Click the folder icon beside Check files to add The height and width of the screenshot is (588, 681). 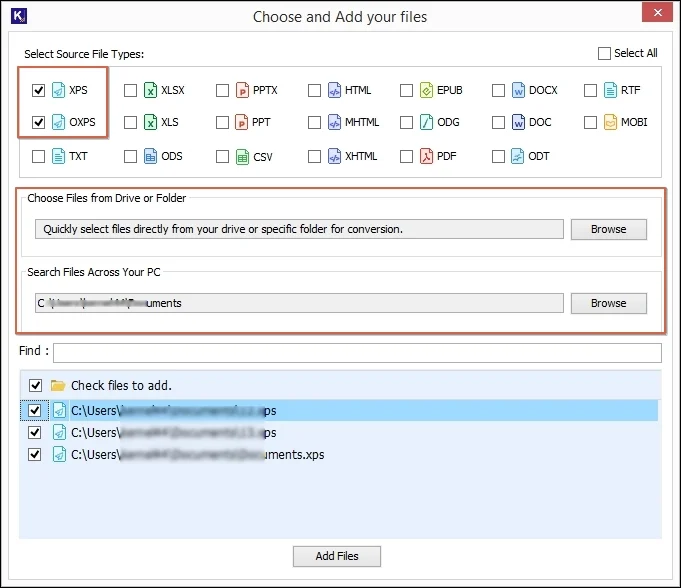point(58,385)
